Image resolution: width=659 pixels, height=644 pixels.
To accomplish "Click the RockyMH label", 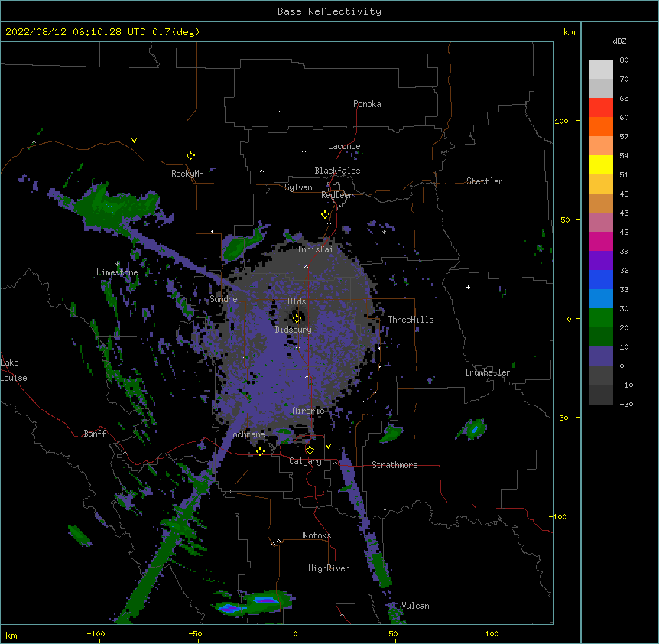I will tap(187, 174).
